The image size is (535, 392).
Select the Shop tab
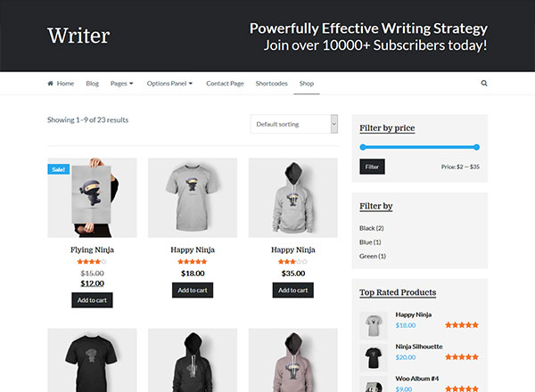tap(307, 84)
